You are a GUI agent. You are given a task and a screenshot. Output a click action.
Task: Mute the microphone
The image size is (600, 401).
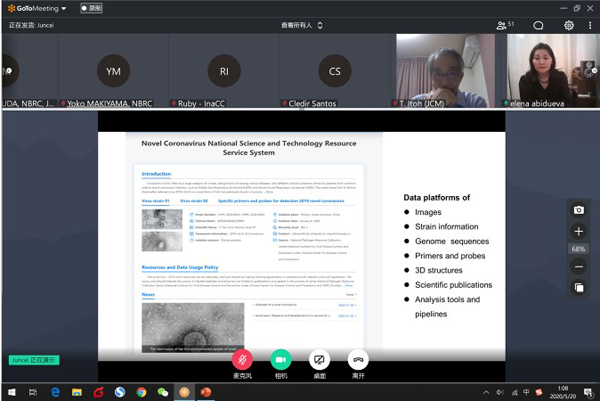click(241, 359)
